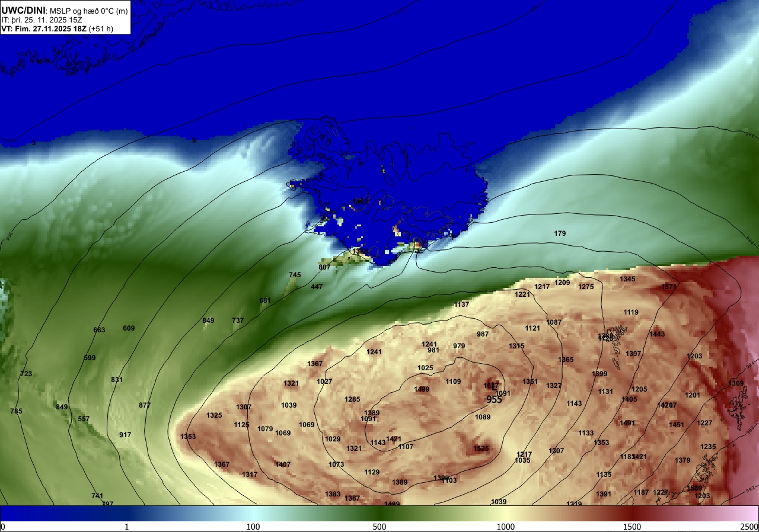
Task: Click the UWC/DINI title text
Action: point(23,10)
